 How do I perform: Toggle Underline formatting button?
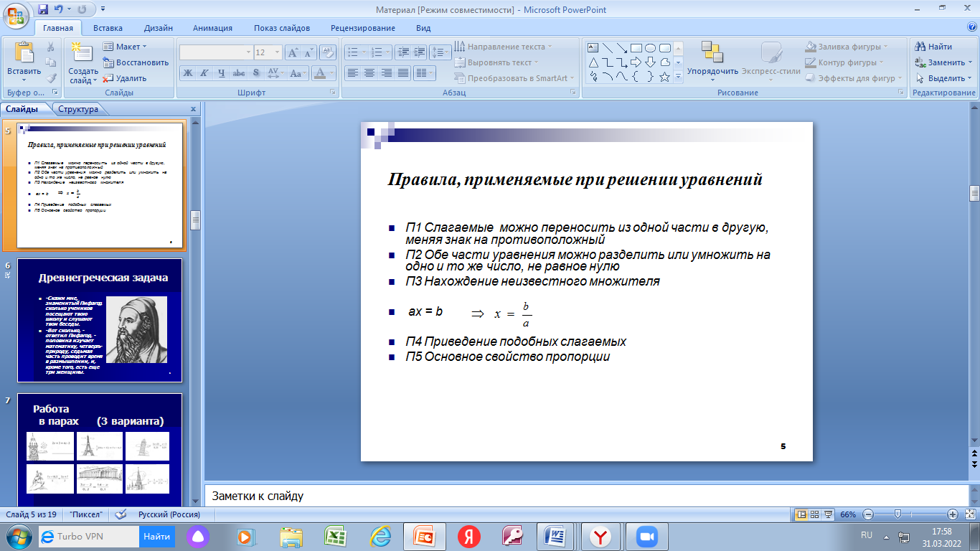[222, 72]
